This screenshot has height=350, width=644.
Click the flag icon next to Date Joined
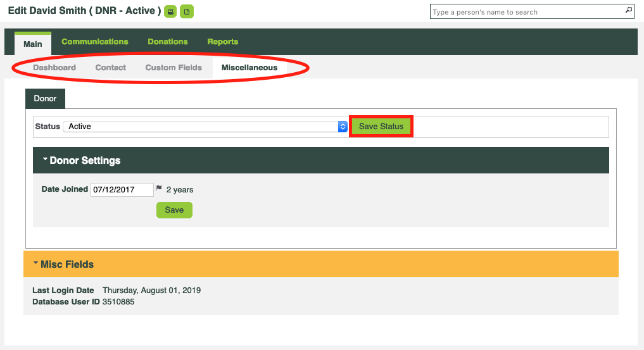[x=158, y=188]
